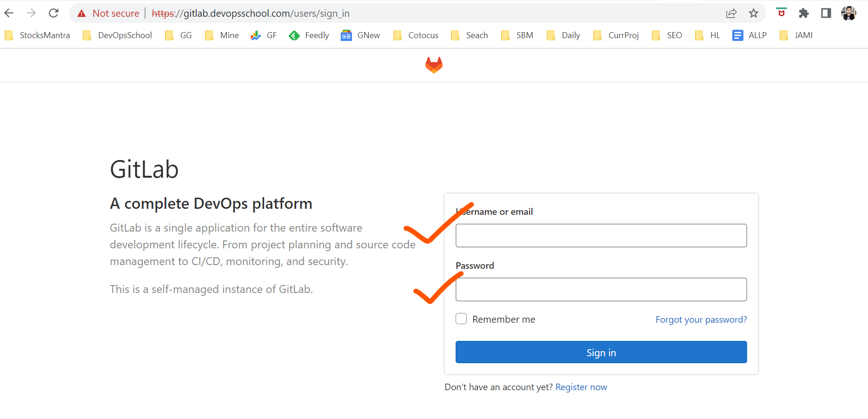Bookmark this page with the star icon
Viewport: 868px width, 419px height.
tap(754, 13)
